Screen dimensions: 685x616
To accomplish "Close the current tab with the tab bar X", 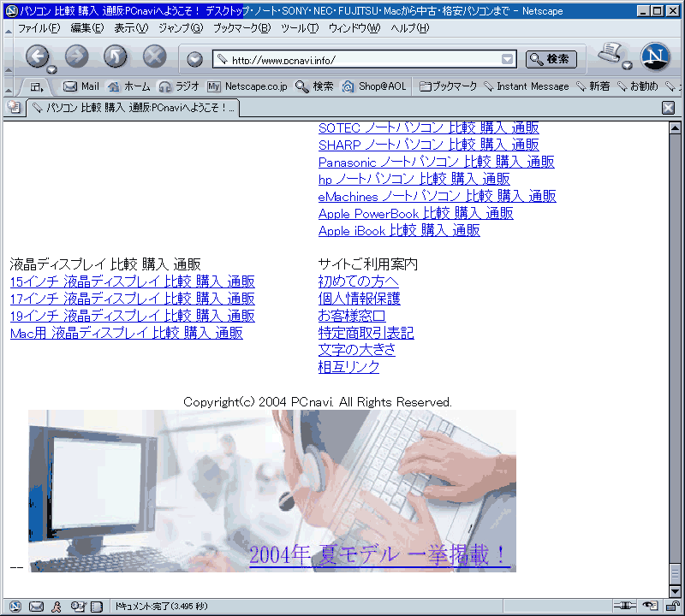I will click(x=668, y=108).
